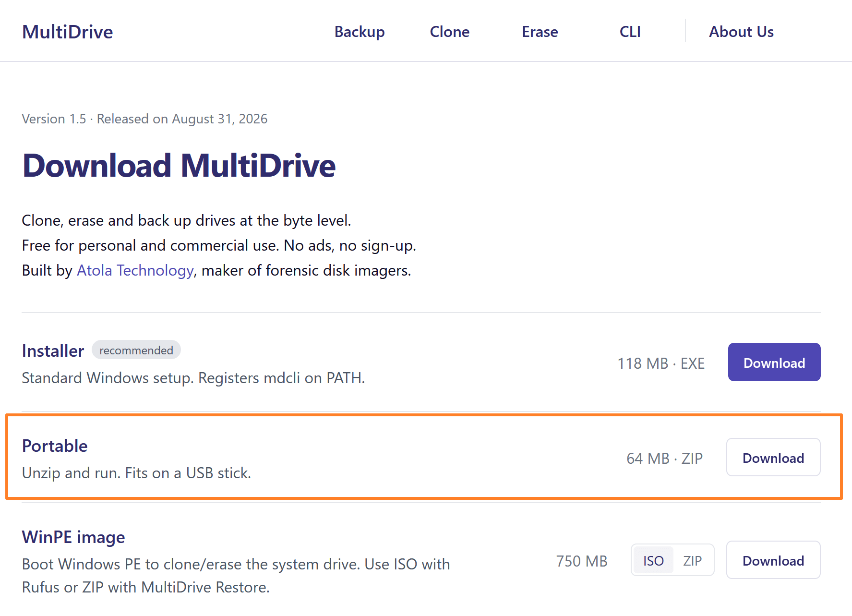Click the 'Boot Windows PE to clone/erase' description
Image resolution: width=852 pixels, height=616 pixels.
(236, 576)
